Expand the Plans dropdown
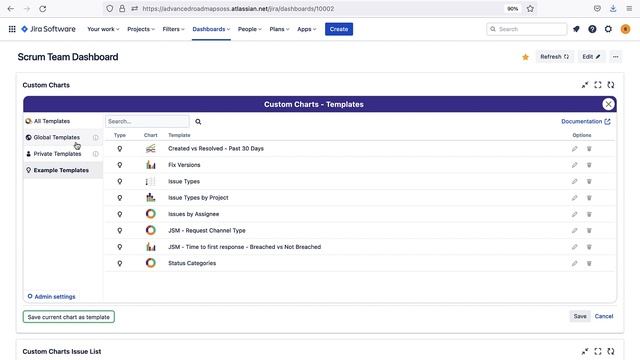This screenshot has height=360, width=640. [x=279, y=29]
